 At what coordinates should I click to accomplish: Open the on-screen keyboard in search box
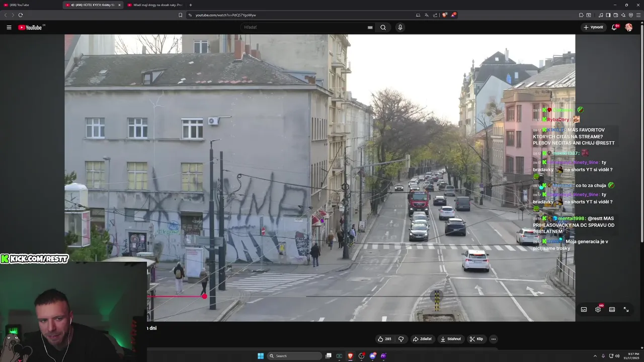(x=370, y=27)
